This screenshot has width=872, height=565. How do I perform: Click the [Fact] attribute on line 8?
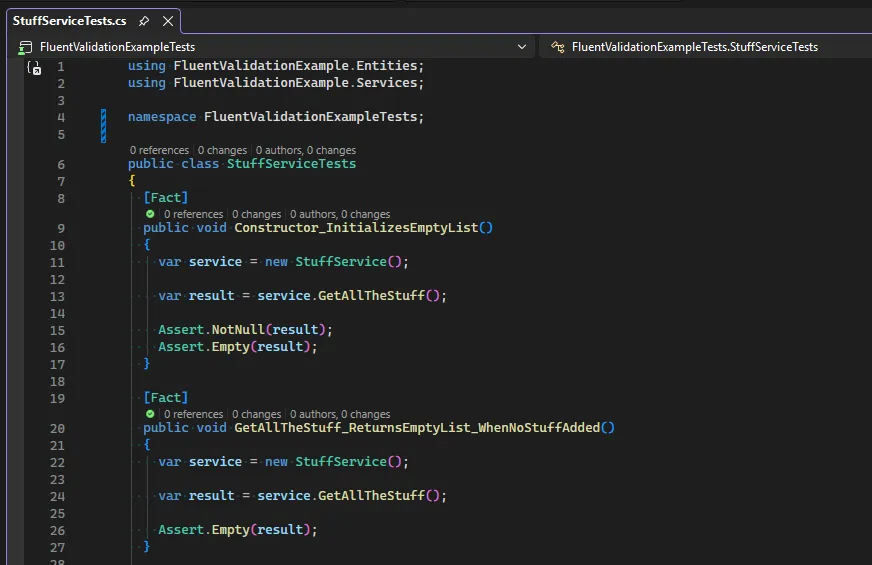coord(166,198)
